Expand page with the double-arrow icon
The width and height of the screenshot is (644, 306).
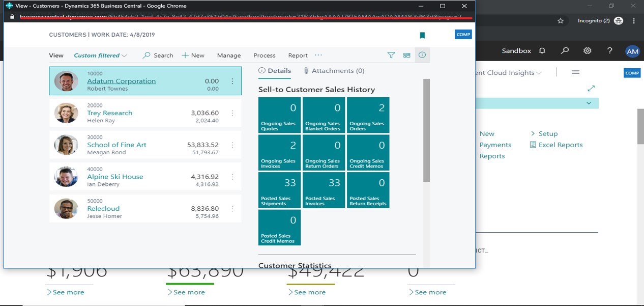591,89
